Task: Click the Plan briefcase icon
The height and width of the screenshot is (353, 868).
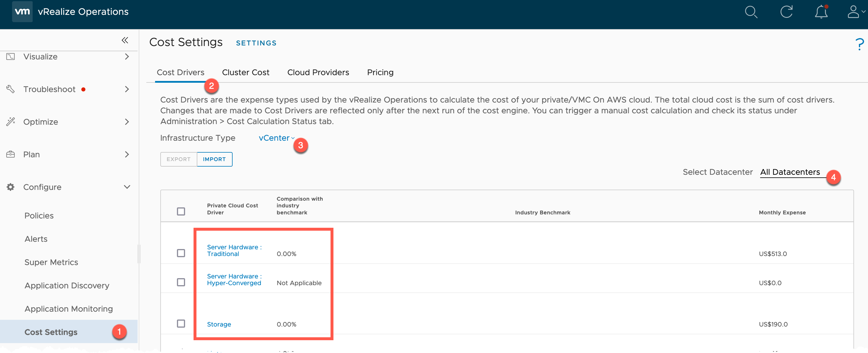Action: (10, 154)
